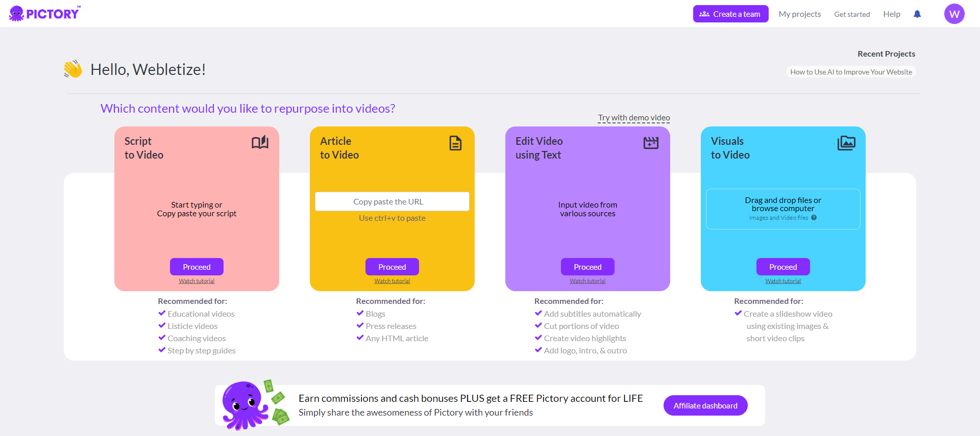Watch tutorial for Visuals to Video
The width and height of the screenshot is (980, 436).
coord(783,281)
